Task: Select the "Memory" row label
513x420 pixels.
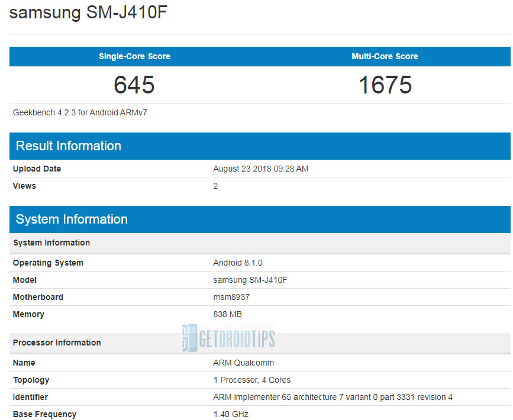Action: point(28,314)
